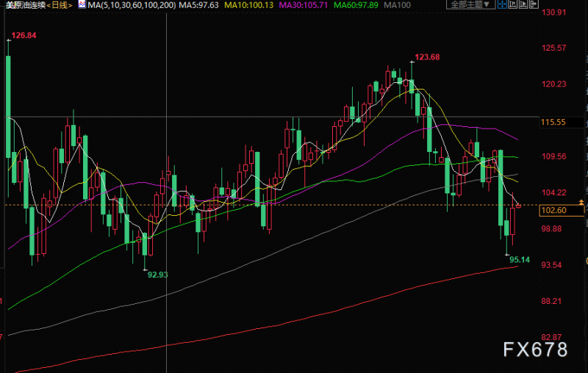This screenshot has height=373, width=588.
Task: Click the 120.23 axis price
Action: (x=554, y=84)
